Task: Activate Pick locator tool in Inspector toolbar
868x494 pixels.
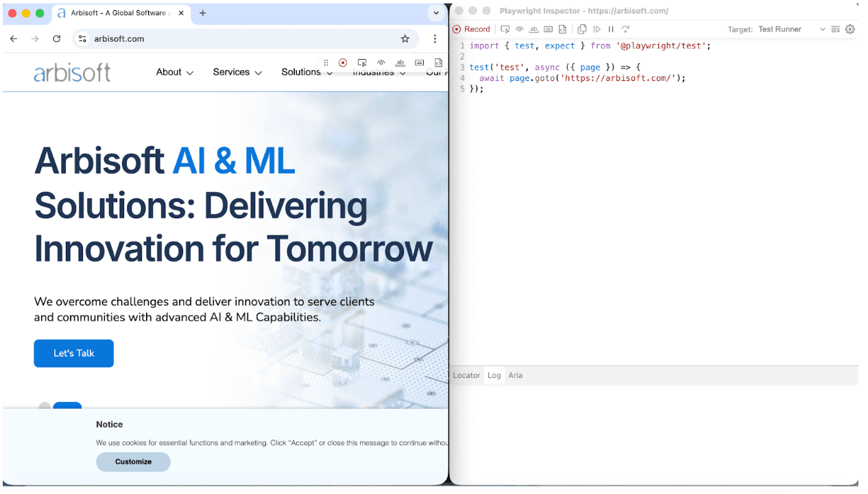Action: (x=505, y=30)
